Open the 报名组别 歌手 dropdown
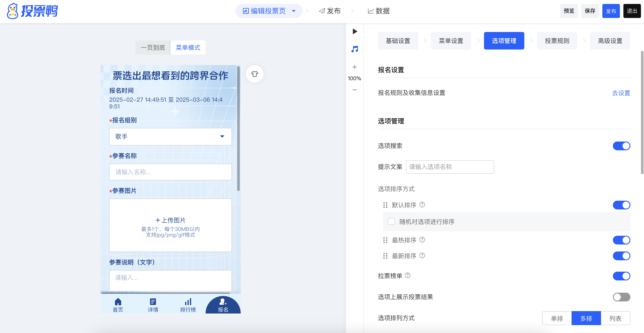 (x=170, y=137)
